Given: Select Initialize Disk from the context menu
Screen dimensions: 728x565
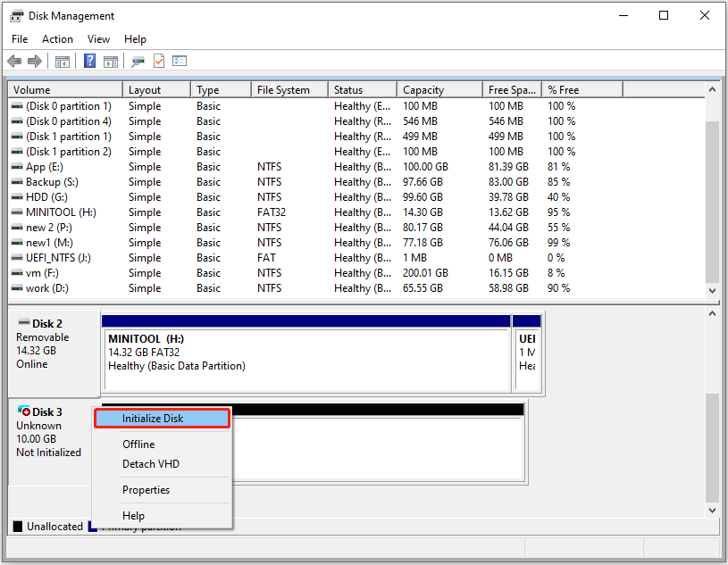Looking at the screenshot, I should (x=162, y=418).
